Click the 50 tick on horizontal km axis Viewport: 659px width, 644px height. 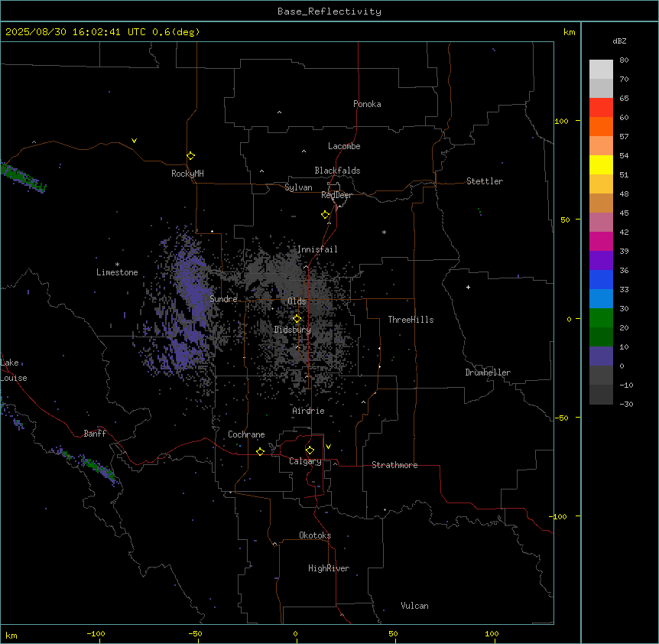(393, 633)
